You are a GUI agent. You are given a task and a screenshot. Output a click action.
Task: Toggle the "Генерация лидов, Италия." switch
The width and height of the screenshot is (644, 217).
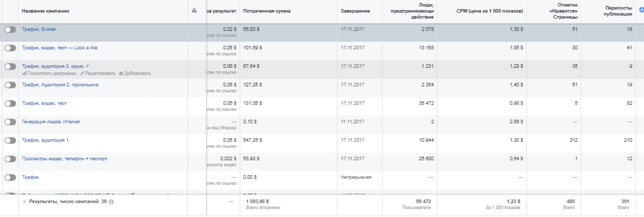[x=10, y=122]
